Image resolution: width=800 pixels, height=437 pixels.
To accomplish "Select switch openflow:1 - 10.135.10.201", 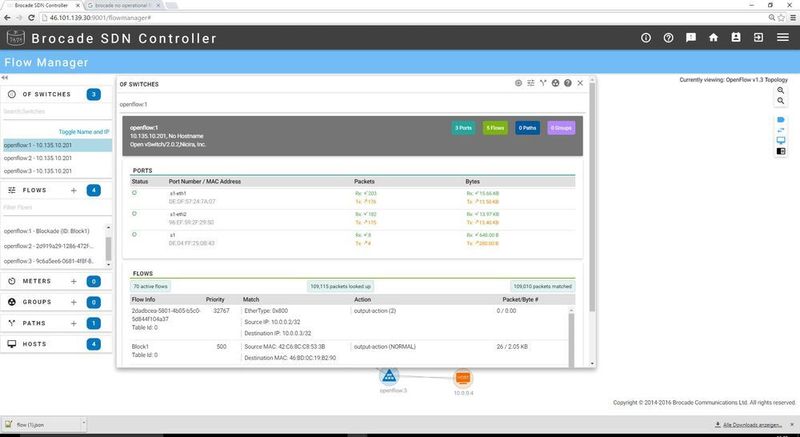I will (x=57, y=145).
